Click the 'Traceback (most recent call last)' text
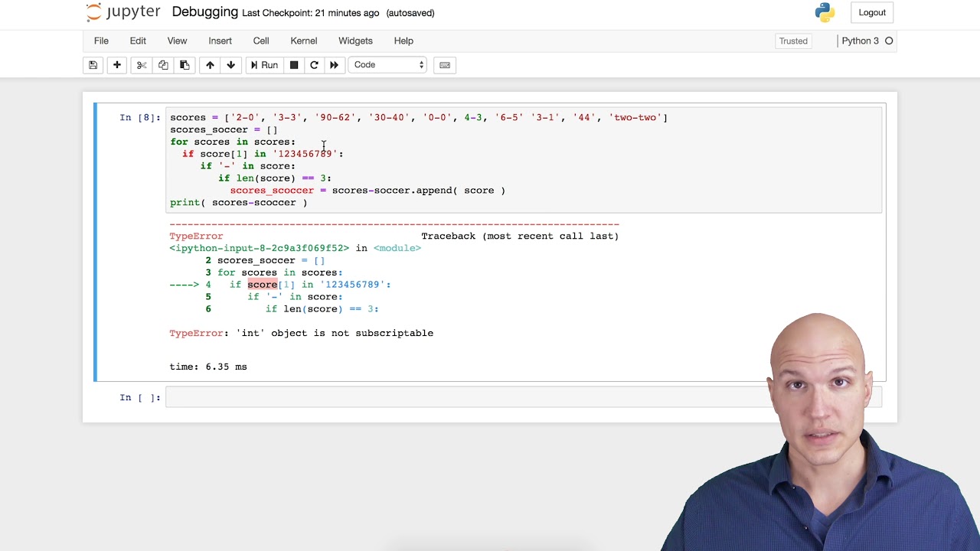The width and height of the screenshot is (980, 551). click(x=520, y=236)
